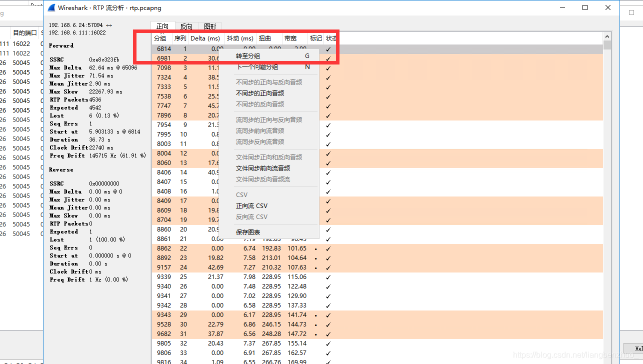The height and width of the screenshot is (364, 643).
Task: Click the Reverse section heading
Action: (x=61, y=169)
